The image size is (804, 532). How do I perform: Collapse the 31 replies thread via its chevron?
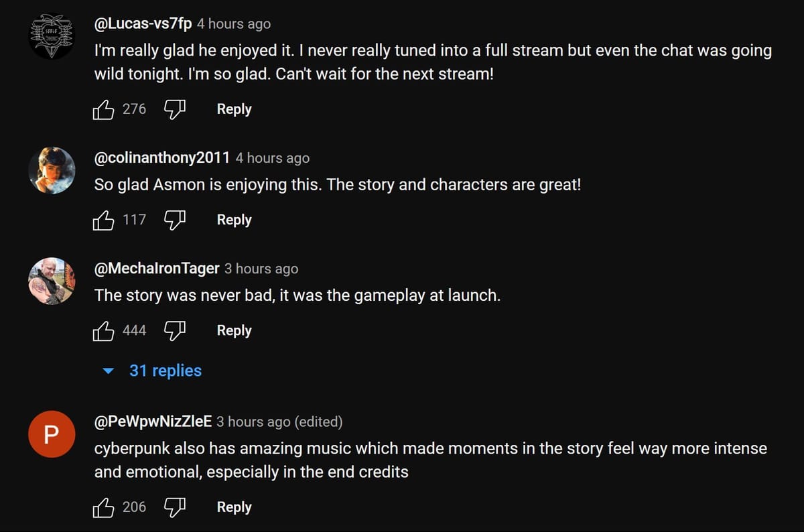(x=107, y=371)
